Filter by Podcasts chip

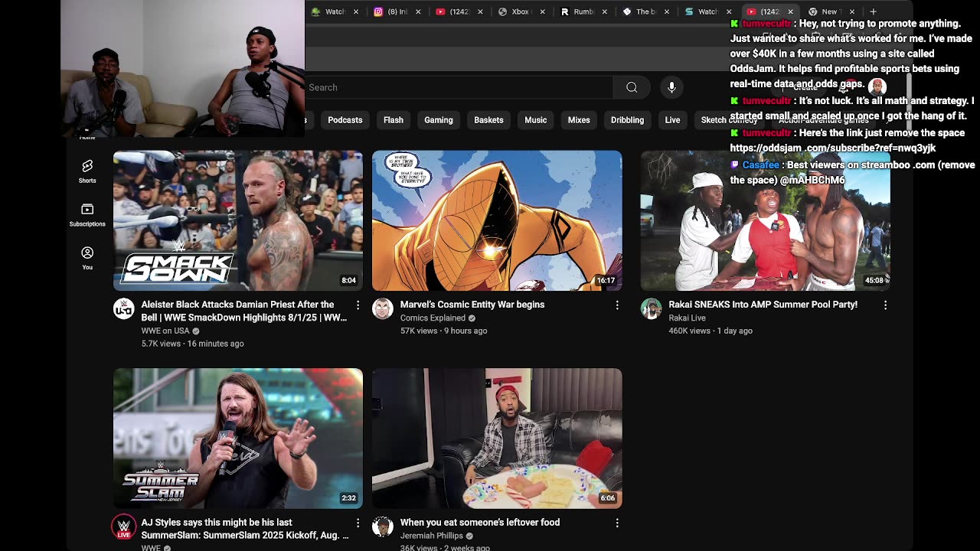click(345, 120)
